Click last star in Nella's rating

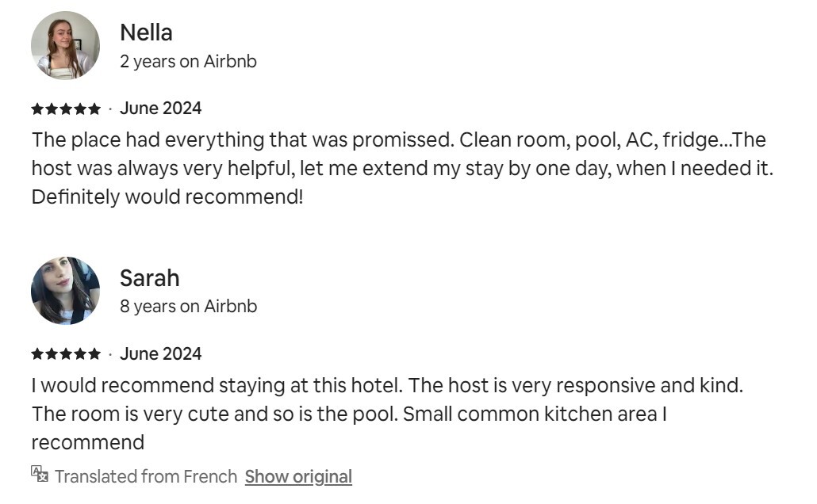pos(94,109)
